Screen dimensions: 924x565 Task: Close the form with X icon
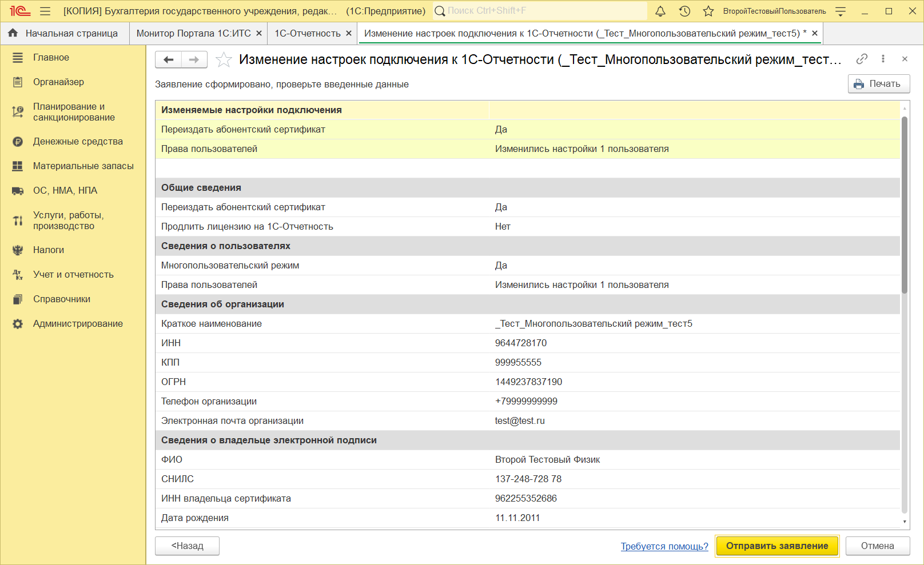pos(905,59)
